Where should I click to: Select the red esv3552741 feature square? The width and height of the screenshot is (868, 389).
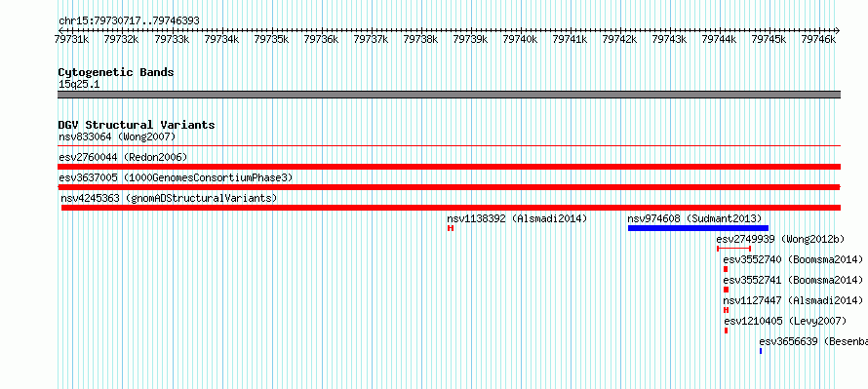727,290
